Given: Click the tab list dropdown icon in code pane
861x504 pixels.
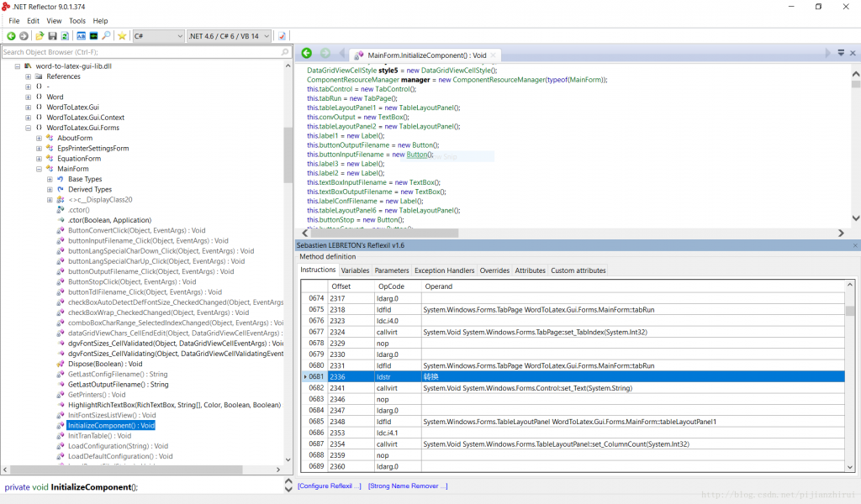Looking at the screenshot, I should pos(841,53).
